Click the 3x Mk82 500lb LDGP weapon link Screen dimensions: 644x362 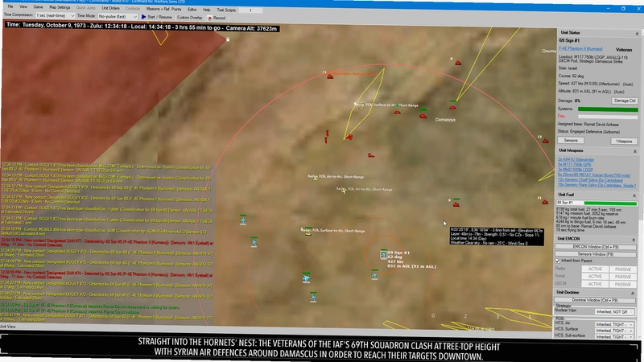[576, 170]
